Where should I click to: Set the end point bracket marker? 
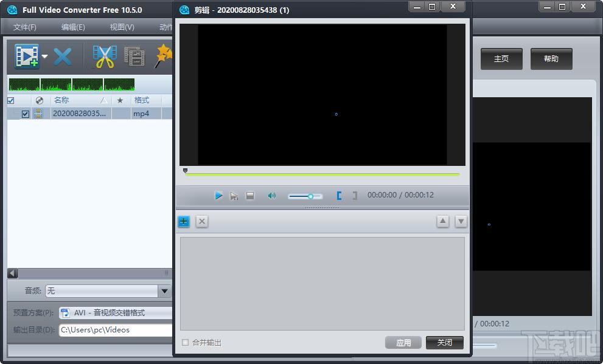pos(355,196)
